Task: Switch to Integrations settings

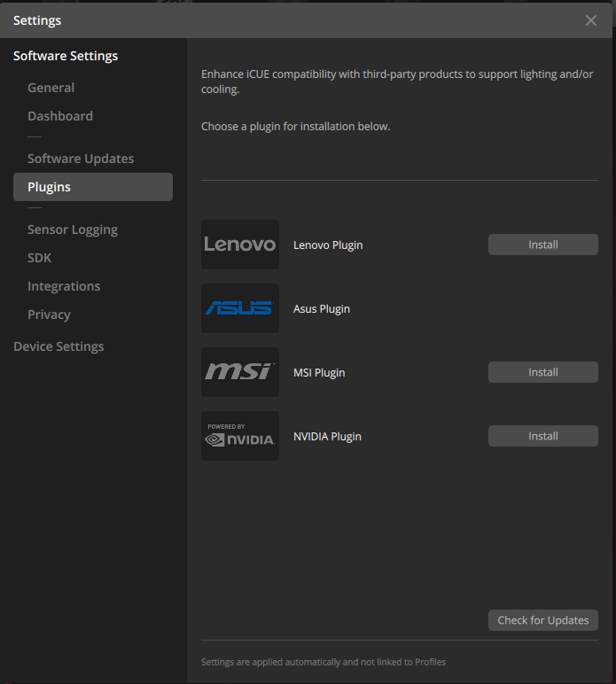Action: click(64, 286)
